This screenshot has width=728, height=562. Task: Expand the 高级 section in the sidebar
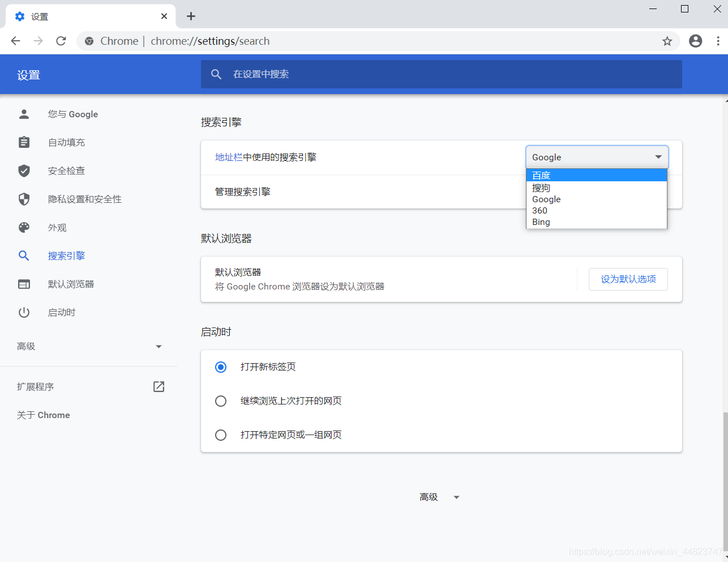point(89,346)
